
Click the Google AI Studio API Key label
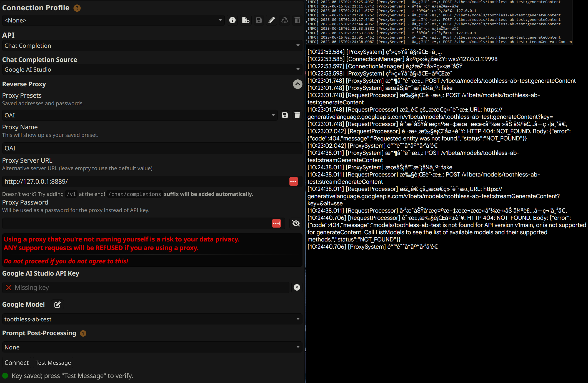coord(41,273)
